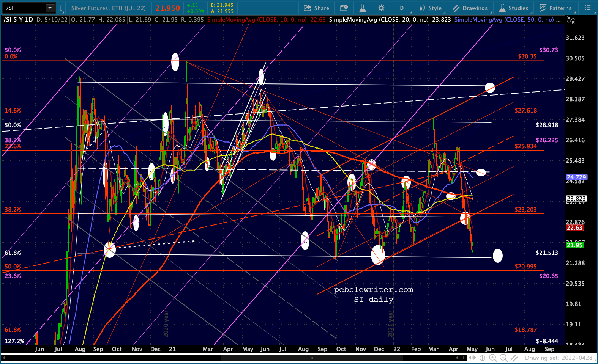598x364 pixels.
Task: Click the last price 21.950
Action: tap(167, 8)
